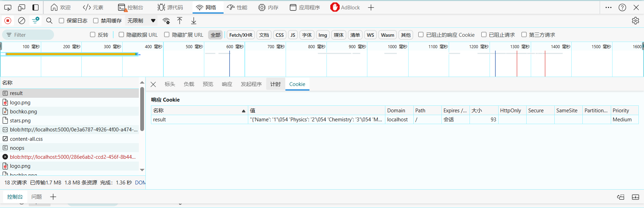
Task: Open network settings gear icon
Action: click(635, 21)
